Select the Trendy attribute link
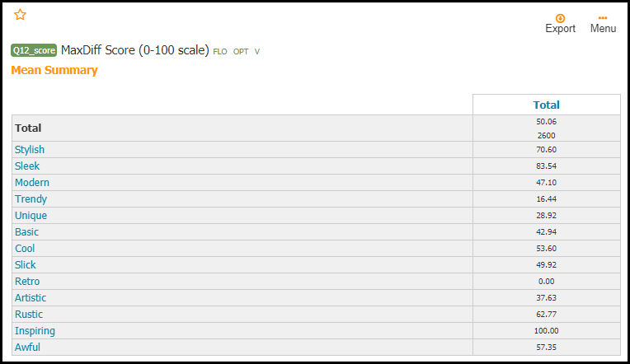The width and height of the screenshot is (630, 364). coord(31,199)
